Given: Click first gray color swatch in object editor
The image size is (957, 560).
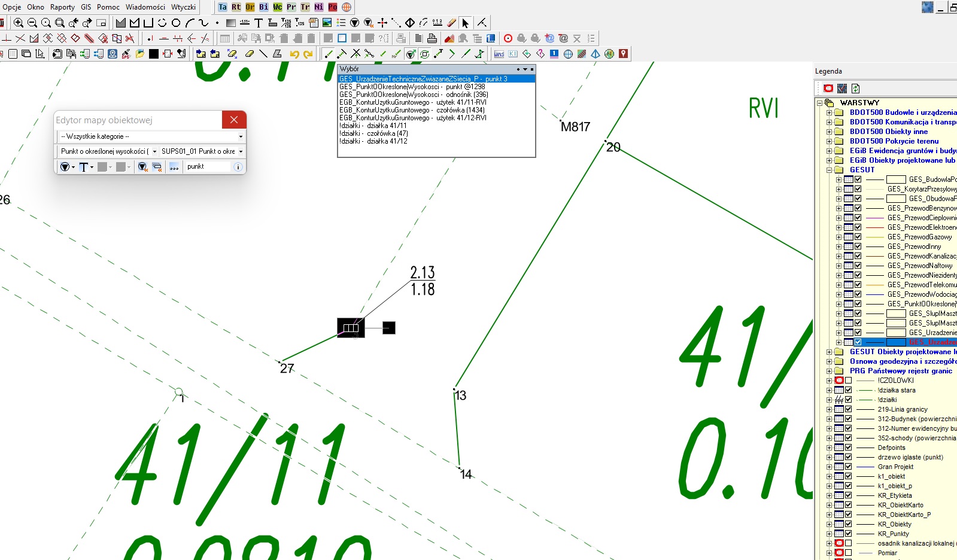Looking at the screenshot, I should click(102, 167).
